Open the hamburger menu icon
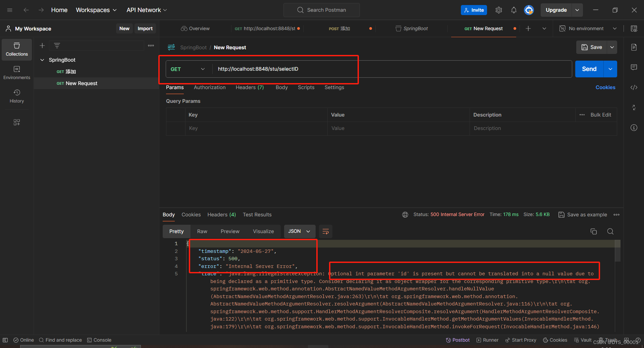Image resolution: width=644 pixels, height=348 pixels. [10, 10]
